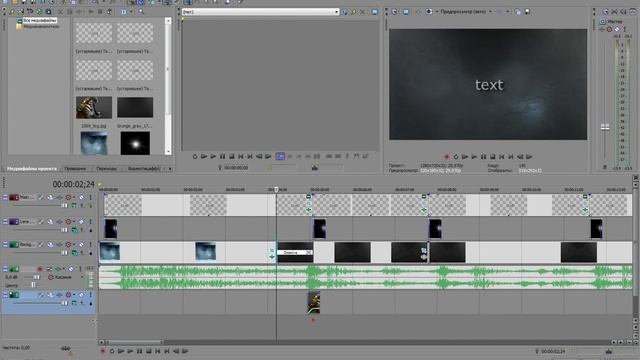Click the trimmer timecode field 00:00:00;00

click(x=236, y=168)
